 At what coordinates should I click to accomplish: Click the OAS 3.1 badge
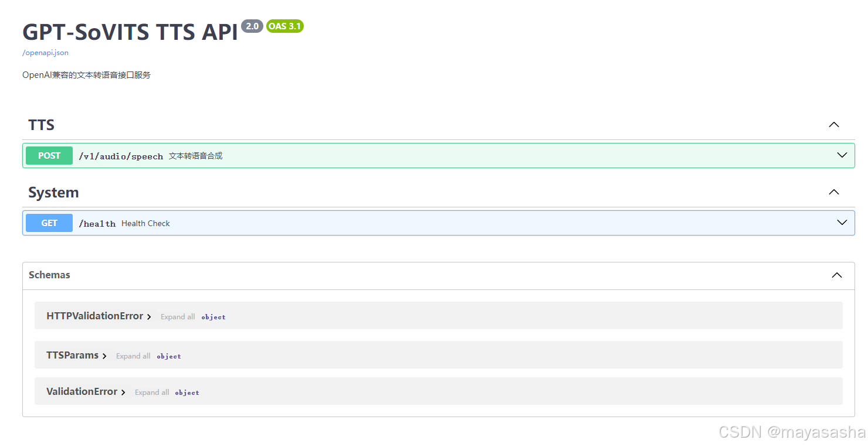285,26
